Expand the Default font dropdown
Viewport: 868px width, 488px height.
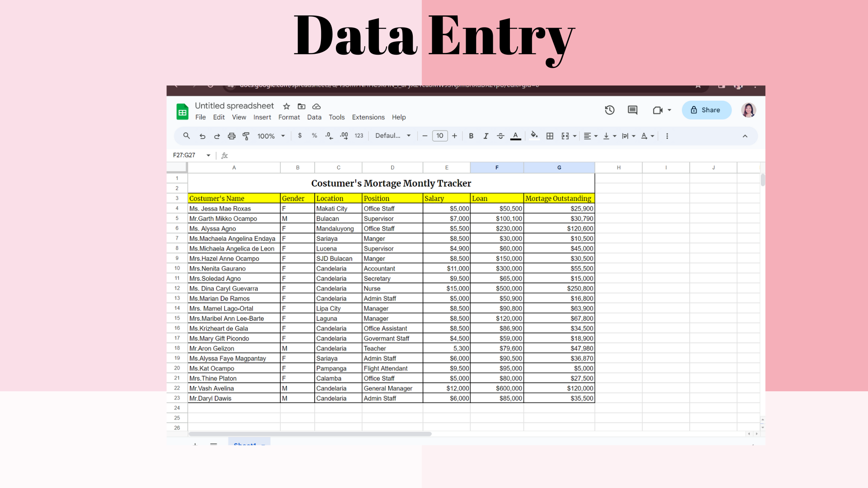coord(393,136)
